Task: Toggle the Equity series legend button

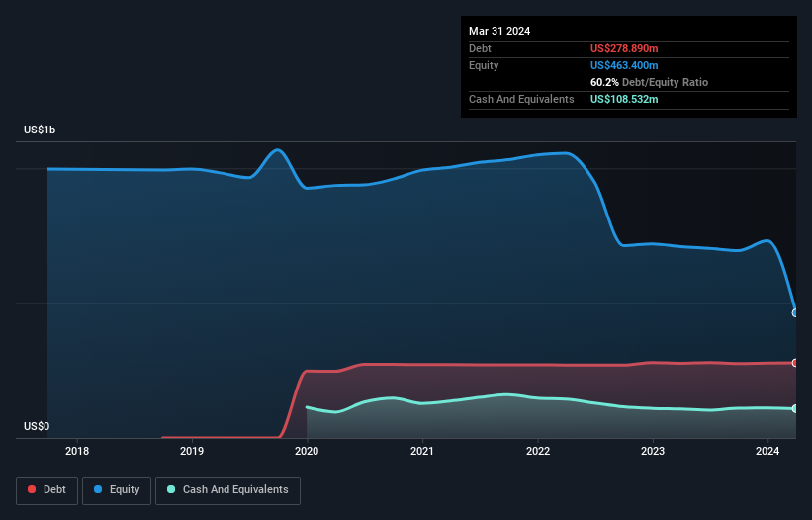Action: tap(117, 490)
